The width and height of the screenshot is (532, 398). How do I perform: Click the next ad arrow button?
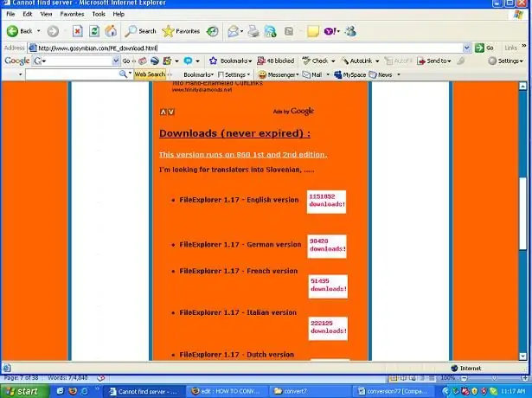(171, 112)
